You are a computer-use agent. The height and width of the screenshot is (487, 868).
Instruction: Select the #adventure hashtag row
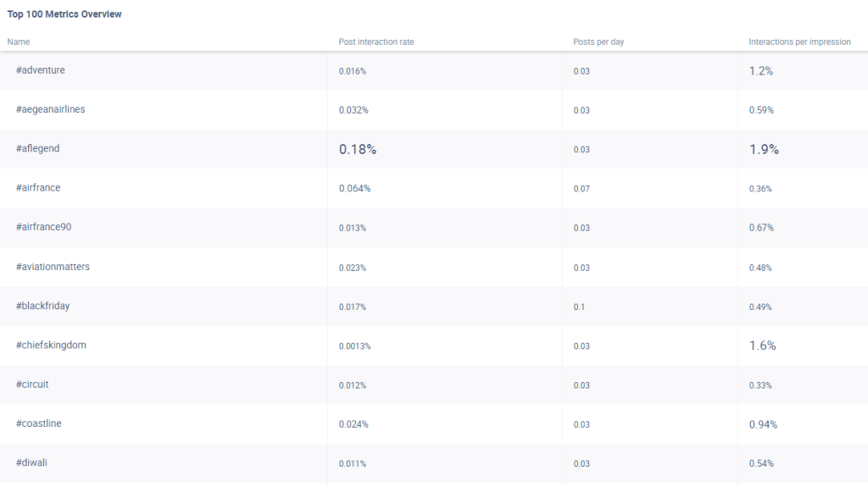point(40,70)
